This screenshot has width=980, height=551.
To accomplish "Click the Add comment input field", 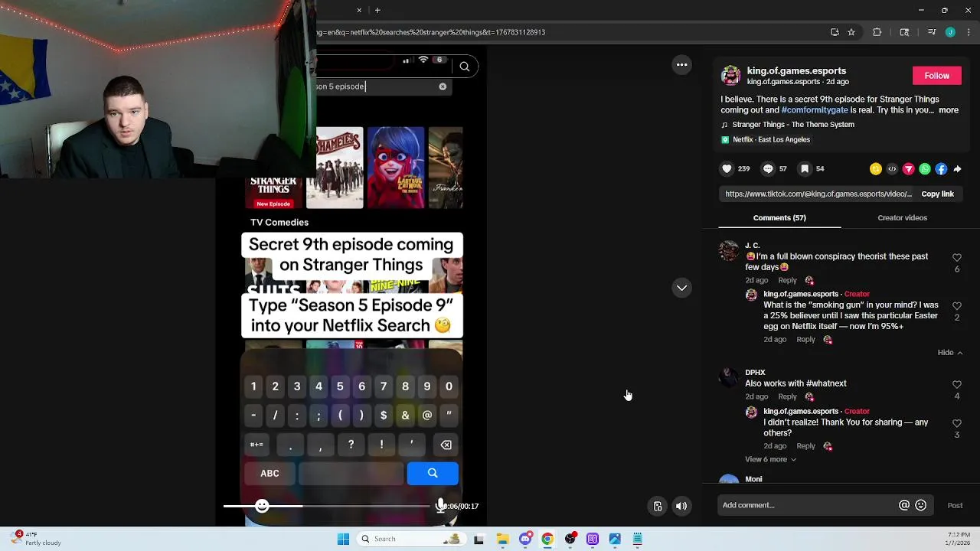I will [808, 505].
